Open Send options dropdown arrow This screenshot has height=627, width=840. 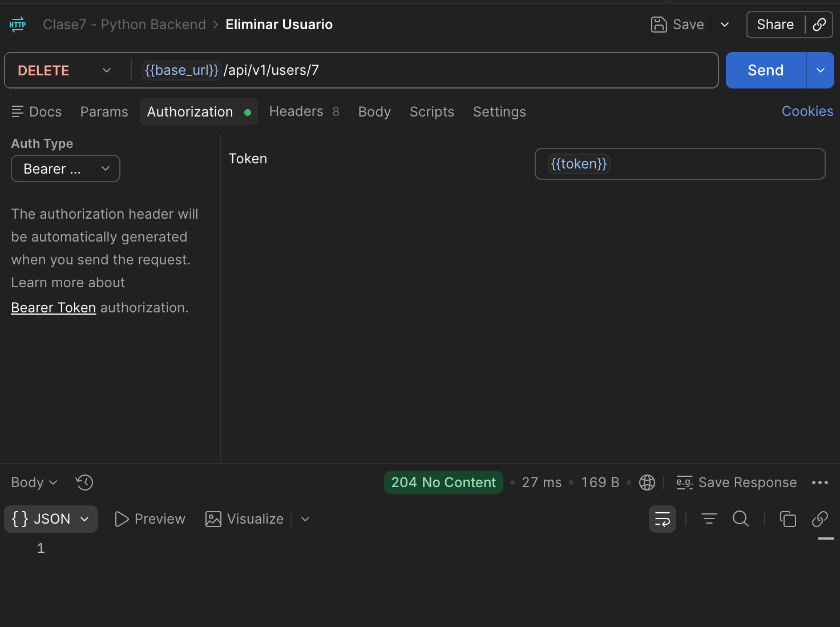pyautogui.click(x=821, y=70)
